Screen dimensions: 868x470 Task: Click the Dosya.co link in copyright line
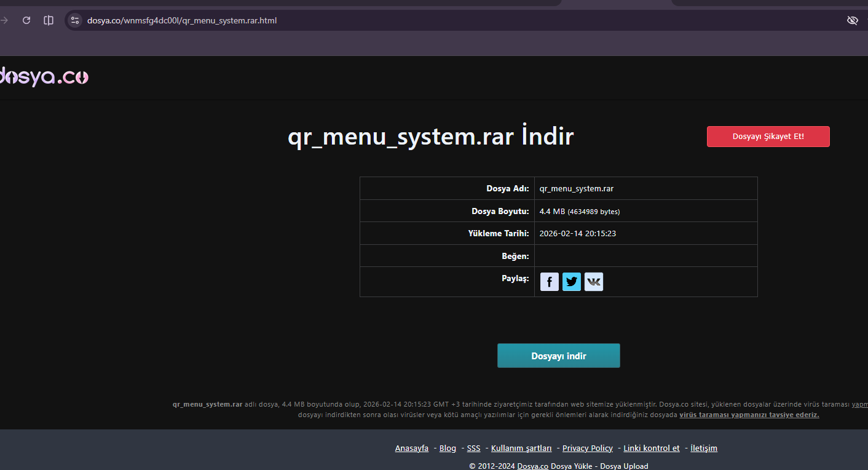click(532, 466)
